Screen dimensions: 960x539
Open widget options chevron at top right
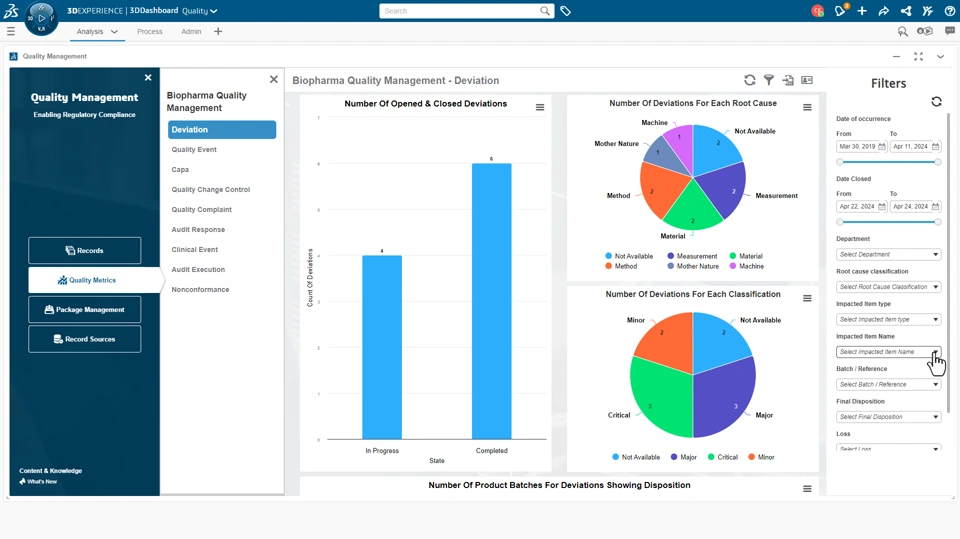click(940, 56)
